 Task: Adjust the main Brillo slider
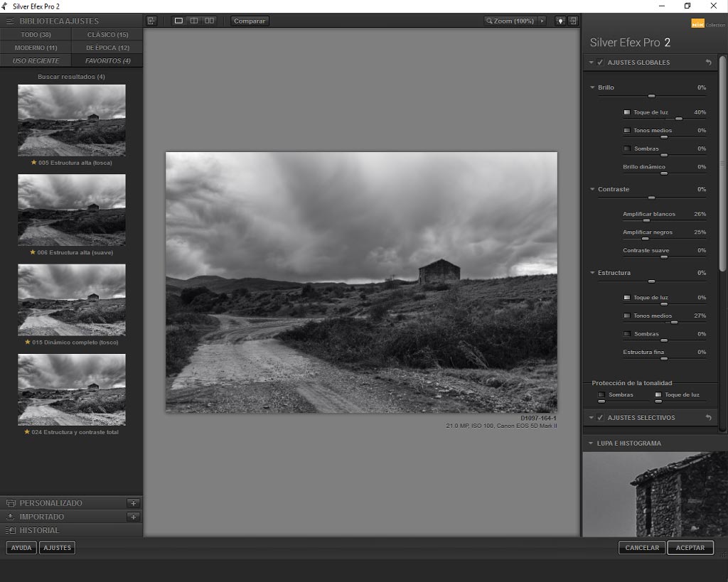[x=651, y=96]
